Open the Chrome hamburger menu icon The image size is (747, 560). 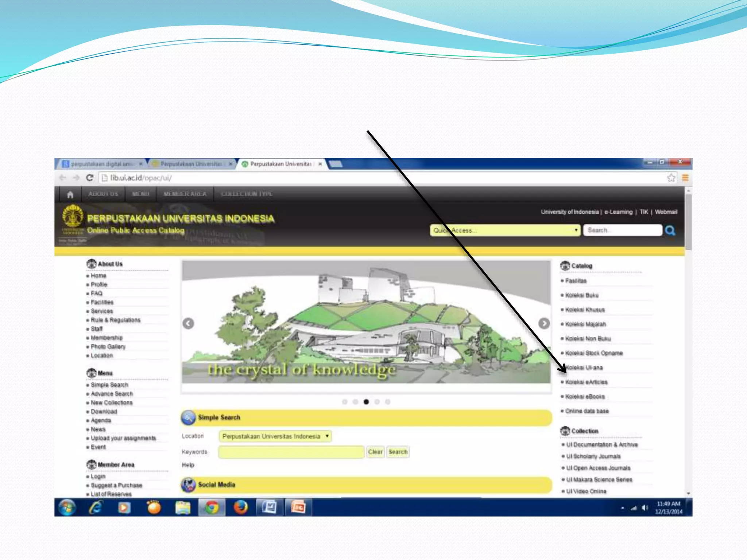685,178
